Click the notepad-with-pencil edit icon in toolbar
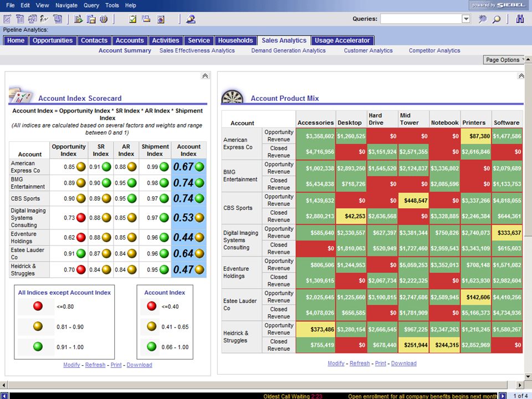 pos(7,19)
